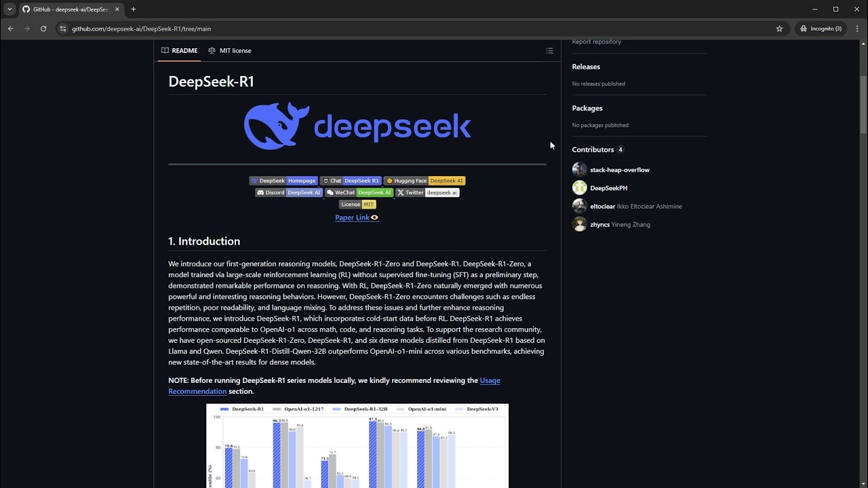This screenshot has width=868, height=488.
Task: Click the DeepSeek Homepage badge
Action: tap(283, 181)
